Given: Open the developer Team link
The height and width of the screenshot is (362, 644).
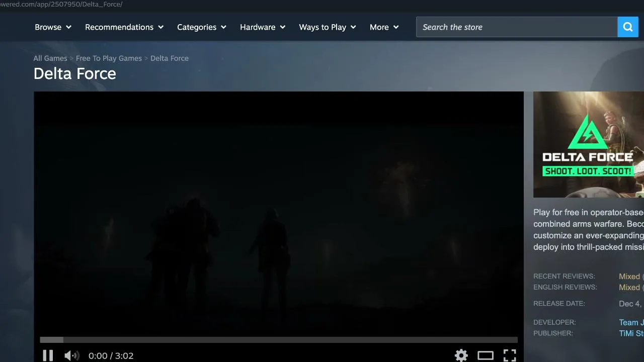Looking at the screenshot, I should coord(631,323).
